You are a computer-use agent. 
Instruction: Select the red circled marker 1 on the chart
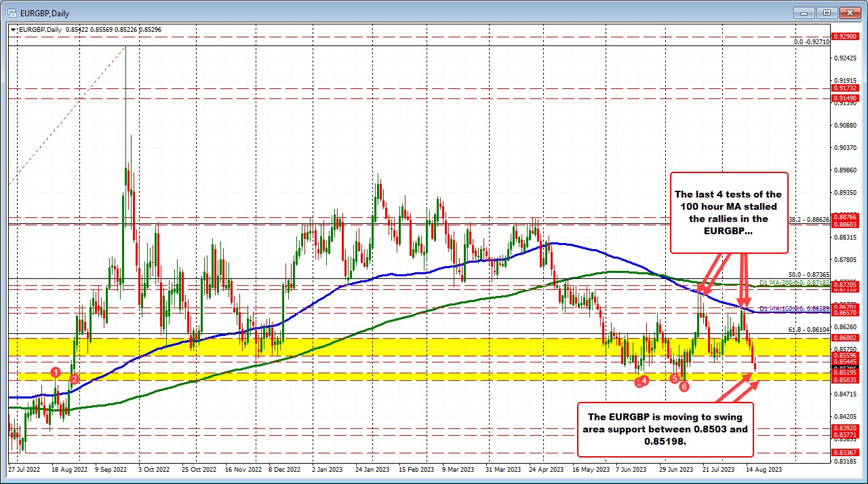(x=56, y=373)
